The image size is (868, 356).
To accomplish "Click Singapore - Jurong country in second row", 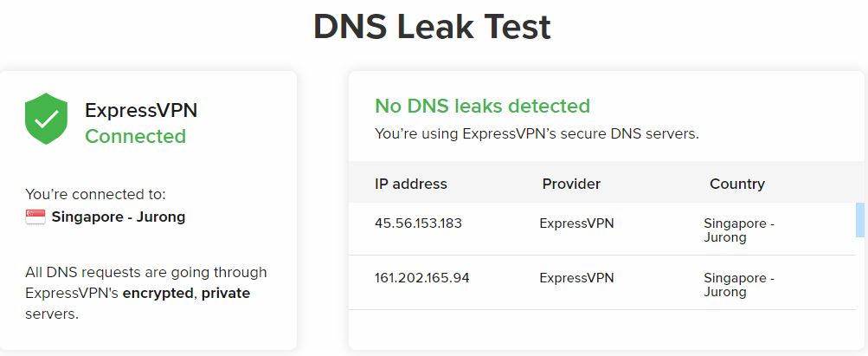I will point(739,285).
